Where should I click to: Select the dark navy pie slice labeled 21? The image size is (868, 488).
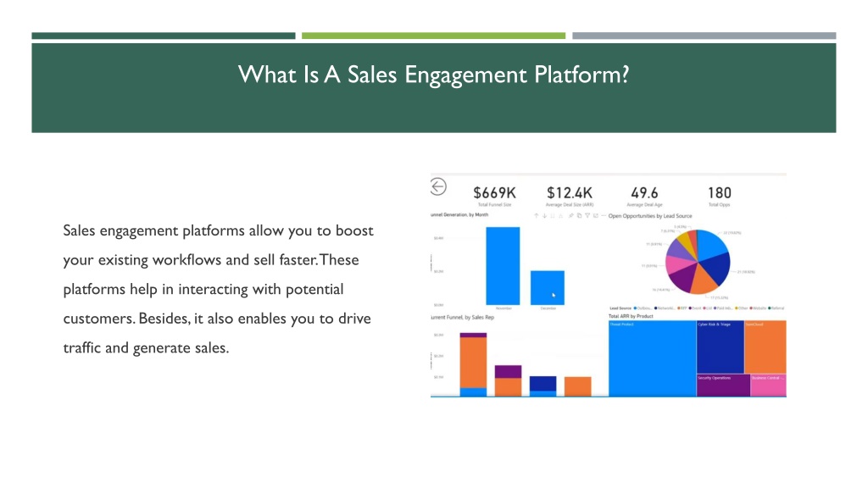[x=717, y=269]
